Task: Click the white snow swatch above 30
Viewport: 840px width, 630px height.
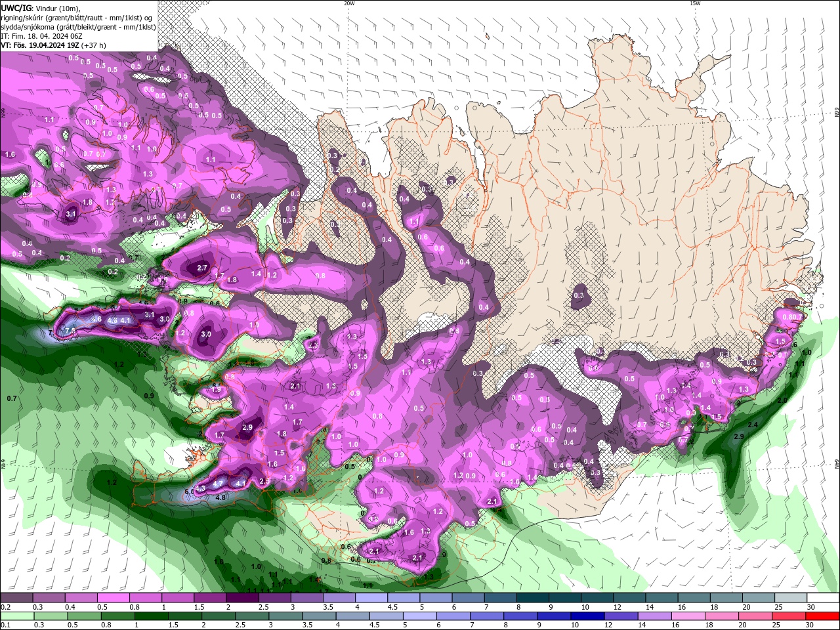Action: coord(822,598)
